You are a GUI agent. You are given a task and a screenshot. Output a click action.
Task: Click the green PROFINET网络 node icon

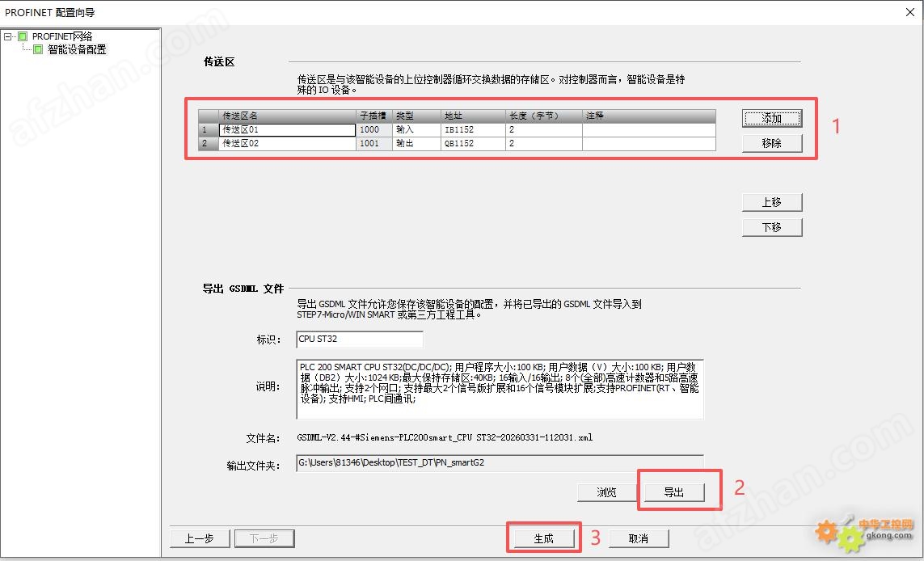[23, 36]
